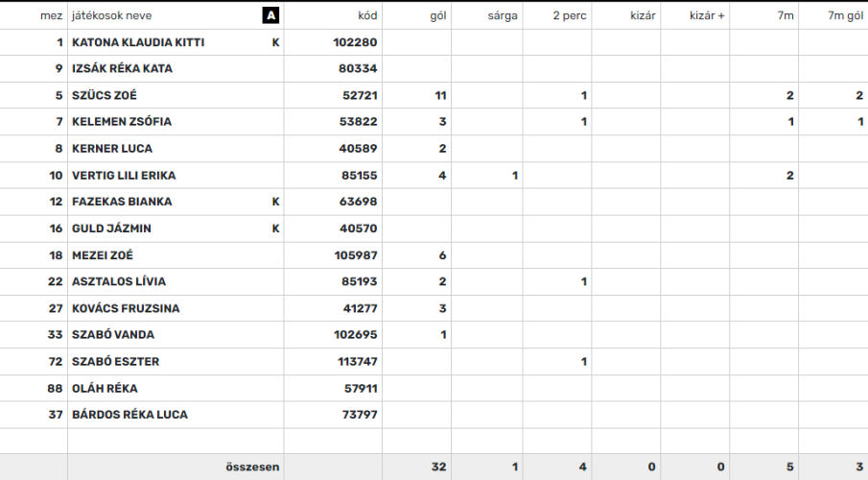This screenshot has width=868, height=480.
Task: Click the total goals value 32
Action: (439, 467)
